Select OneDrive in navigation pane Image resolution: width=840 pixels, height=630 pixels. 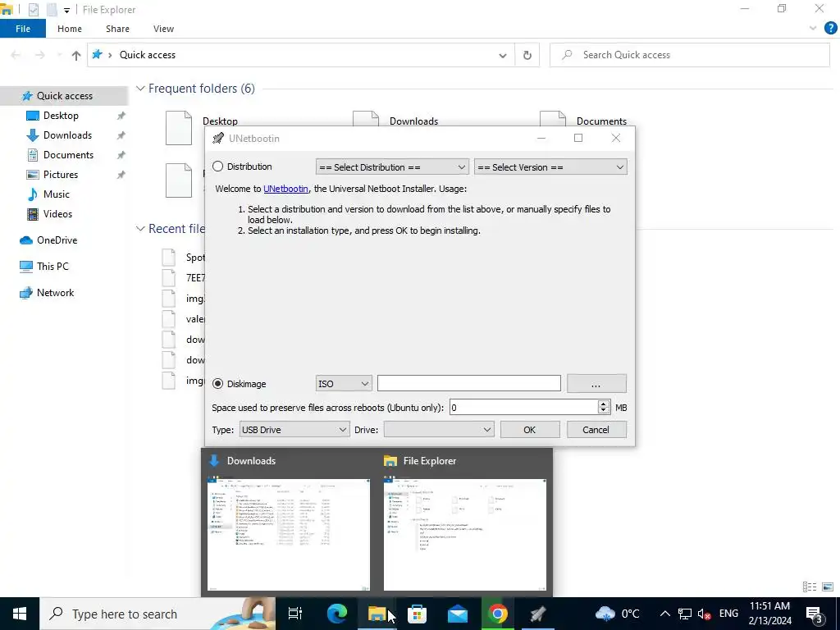[x=57, y=240]
